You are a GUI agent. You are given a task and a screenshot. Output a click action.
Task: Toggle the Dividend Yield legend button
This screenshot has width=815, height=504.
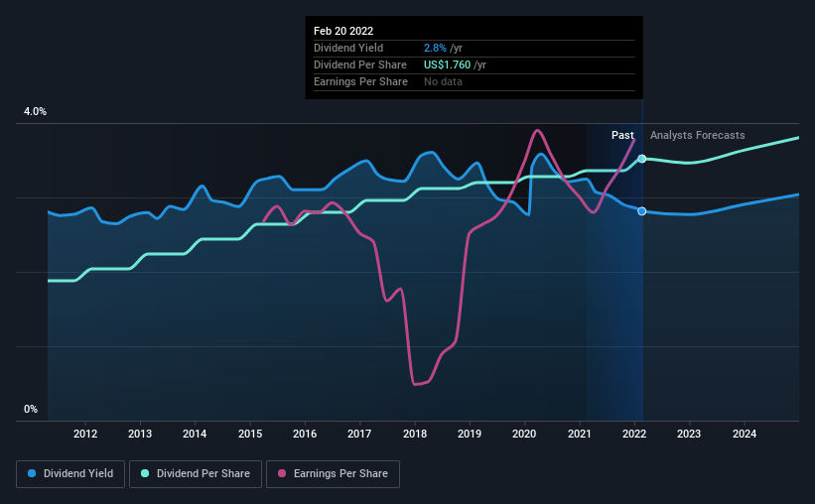(70, 474)
